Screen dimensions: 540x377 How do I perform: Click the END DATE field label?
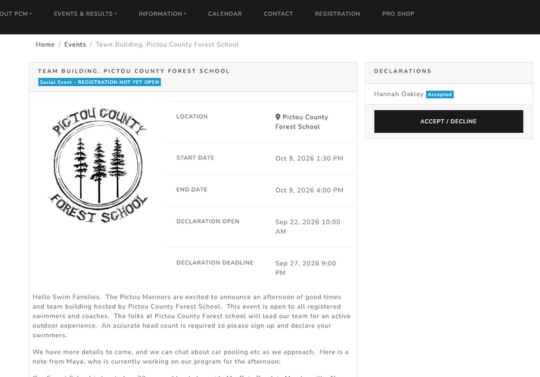[192, 189]
